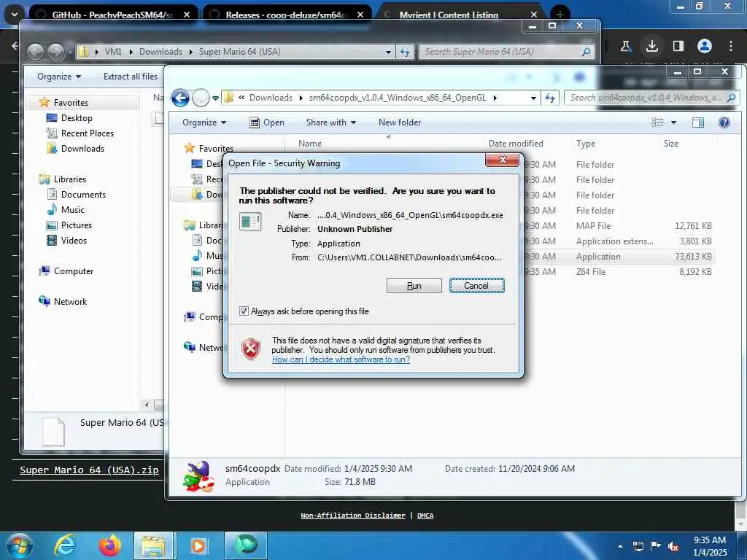747x560 pixels.
Task: Open the view options dropdown arrow
Action: (673, 122)
